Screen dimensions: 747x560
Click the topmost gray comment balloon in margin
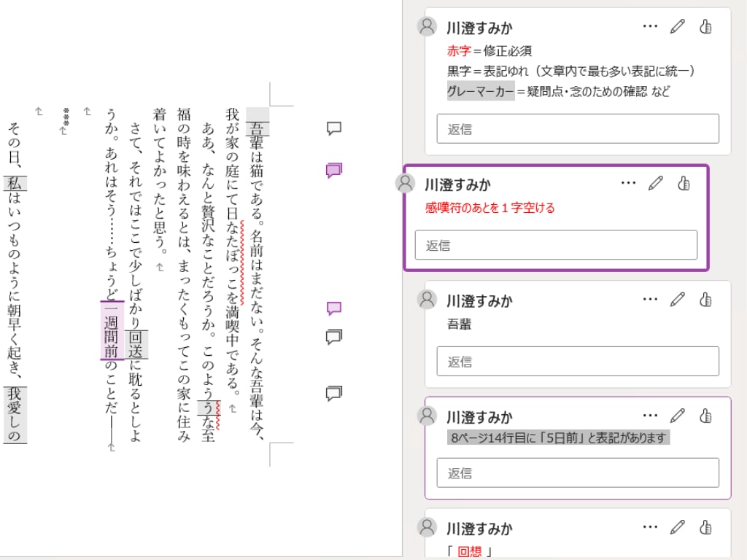pos(334,128)
